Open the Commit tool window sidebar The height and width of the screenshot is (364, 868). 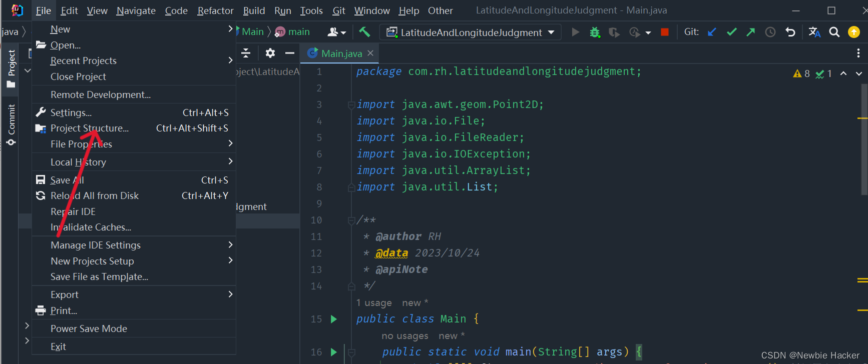pyautogui.click(x=11, y=125)
